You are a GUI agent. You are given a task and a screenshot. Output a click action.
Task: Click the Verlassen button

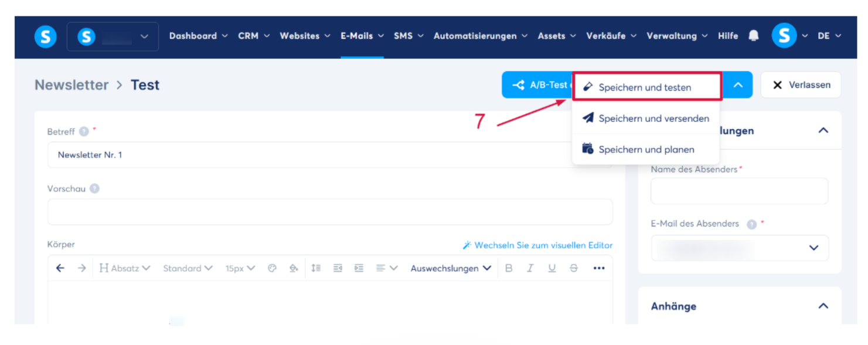click(x=801, y=85)
